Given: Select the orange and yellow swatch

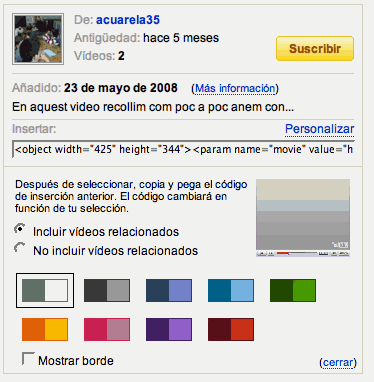Looking at the screenshot, I should click(45, 329).
